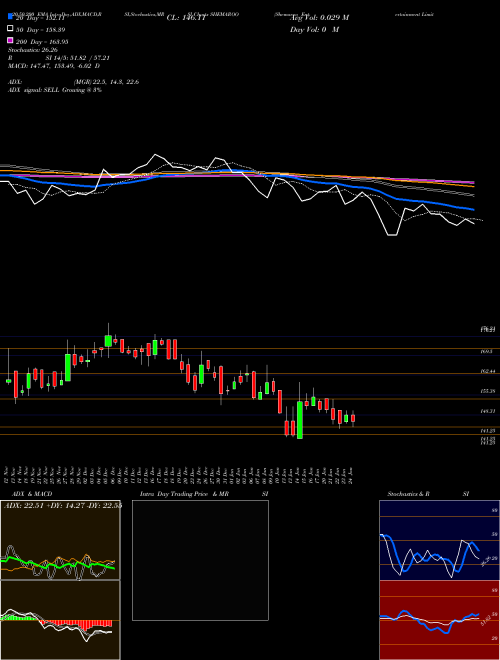The image size is (500, 660).
Task: Click the '24 Jan' last date label
Action: click(x=351, y=474)
